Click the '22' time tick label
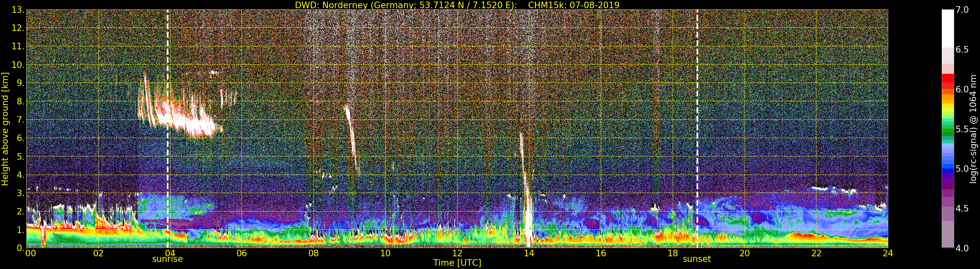The height and width of the screenshot is (269, 980). [x=816, y=253]
